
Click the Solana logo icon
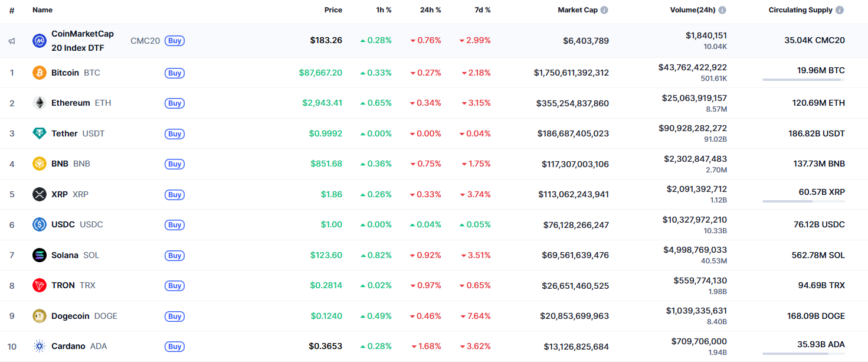[x=40, y=255]
